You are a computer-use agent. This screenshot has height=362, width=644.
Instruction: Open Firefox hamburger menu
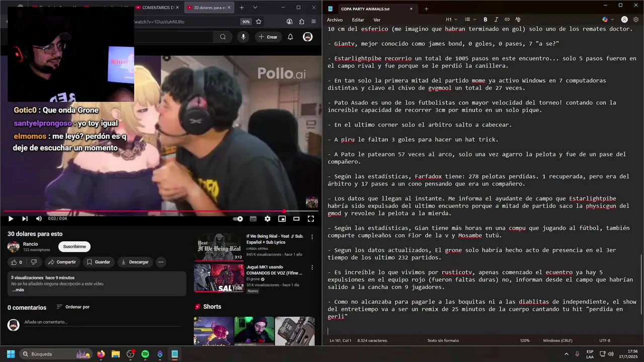[x=314, y=22]
